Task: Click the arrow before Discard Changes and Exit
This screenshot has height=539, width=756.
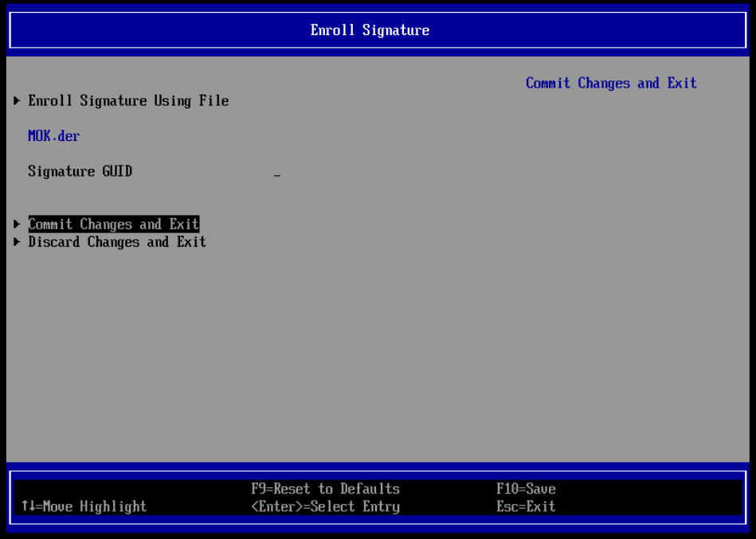Action: [x=17, y=242]
